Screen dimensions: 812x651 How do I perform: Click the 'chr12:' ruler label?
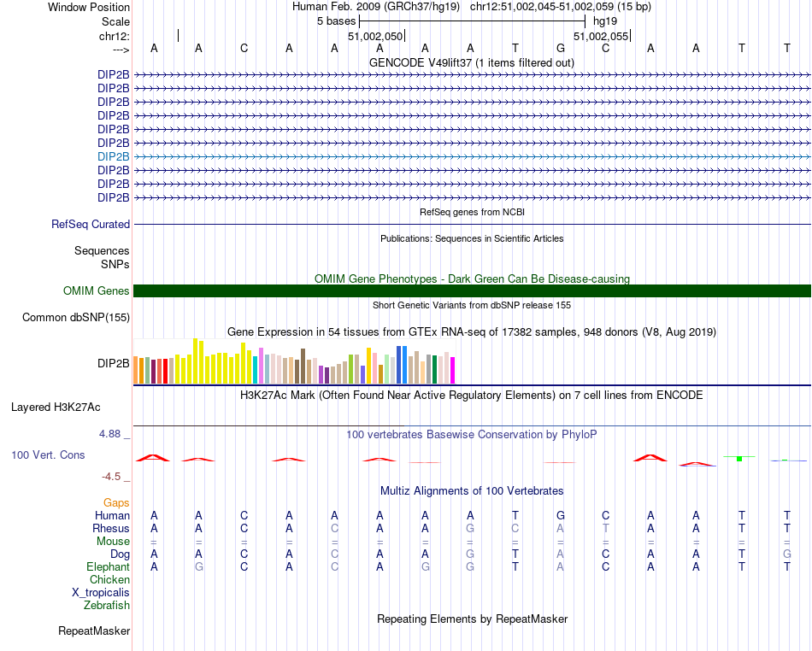[114, 36]
